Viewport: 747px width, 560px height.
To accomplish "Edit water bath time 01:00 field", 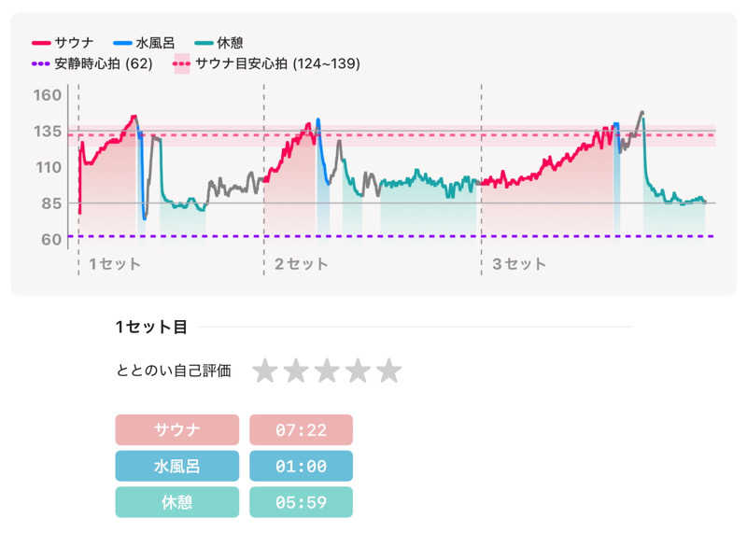I will 301,466.
